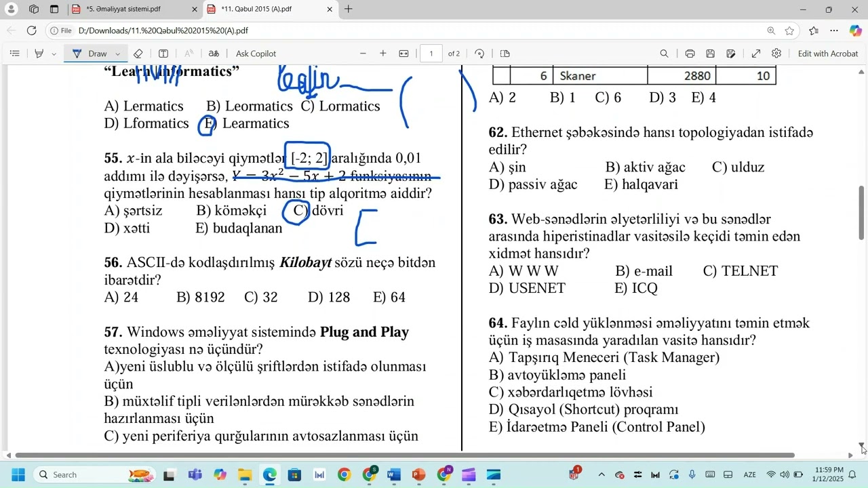Click the Refresh page icon
Image resolution: width=868 pixels, height=488 pixels.
(x=31, y=30)
